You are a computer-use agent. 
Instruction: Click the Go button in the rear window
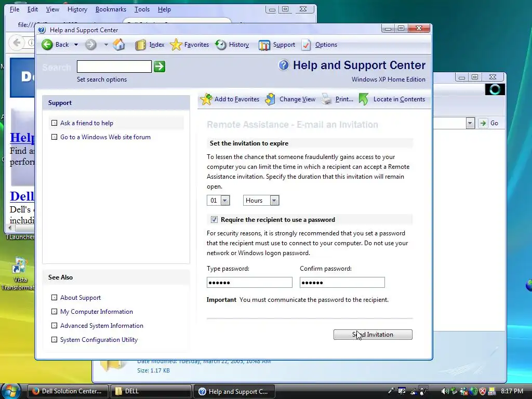click(x=488, y=123)
